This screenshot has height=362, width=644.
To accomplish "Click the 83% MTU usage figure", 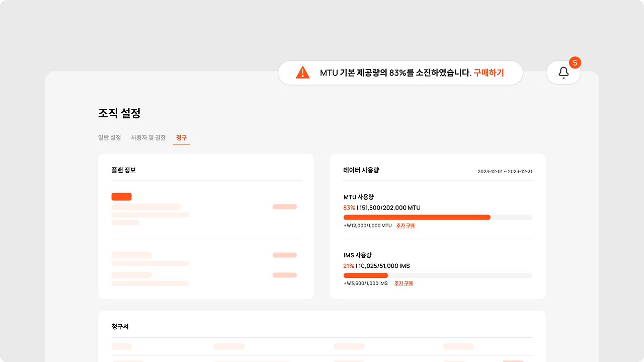I will coord(349,208).
